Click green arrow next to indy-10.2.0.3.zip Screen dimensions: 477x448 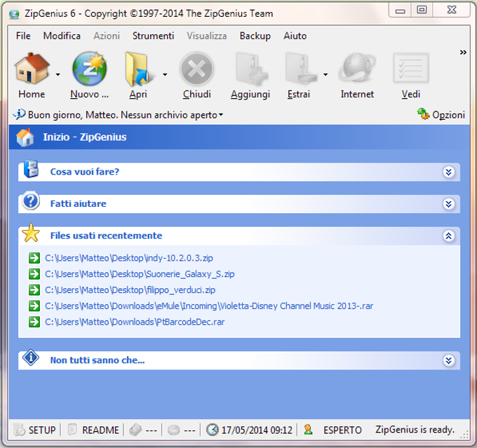click(34, 258)
